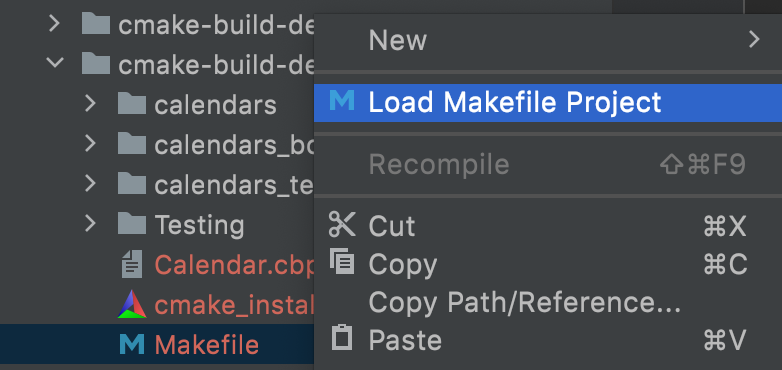Click the Copy pages icon
The width and height of the screenshot is (782, 370).
tap(342, 263)
